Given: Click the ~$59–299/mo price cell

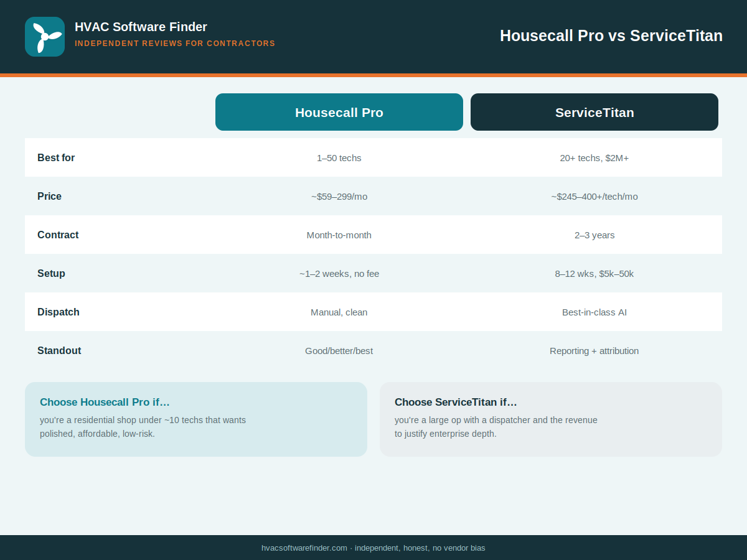Looking at the screenshot, I should 339,197.
